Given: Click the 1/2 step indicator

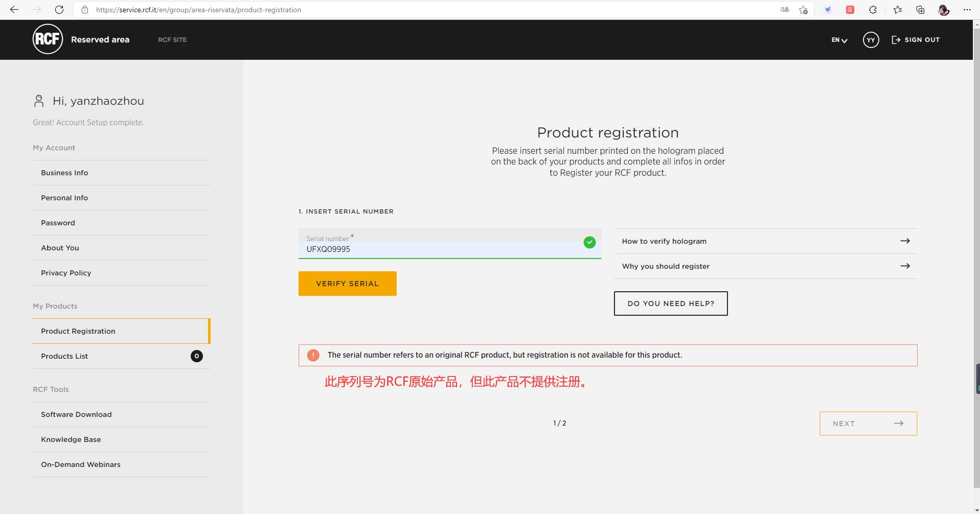Looking at the screenshot, I should 560,423.
